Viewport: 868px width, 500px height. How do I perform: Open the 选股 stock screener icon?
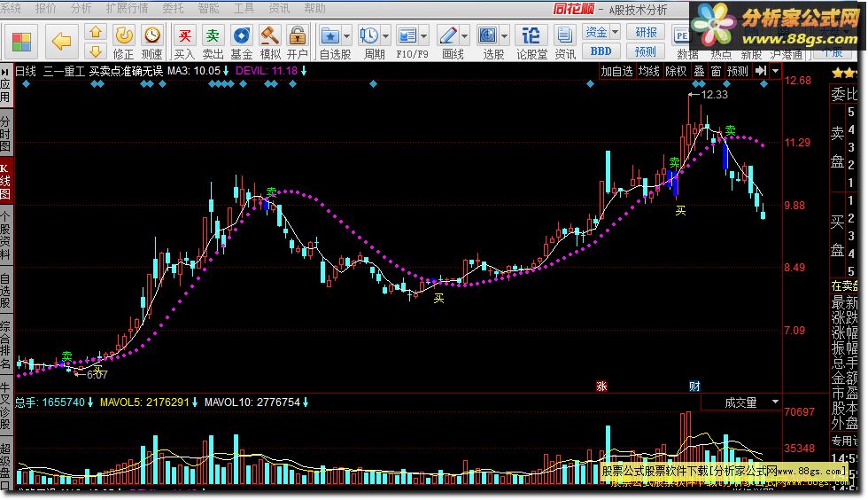click(488, 36)
